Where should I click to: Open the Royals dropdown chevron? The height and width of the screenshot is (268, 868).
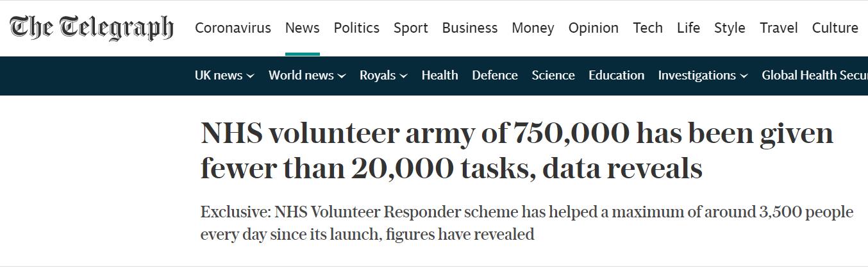tap(403, 76)
